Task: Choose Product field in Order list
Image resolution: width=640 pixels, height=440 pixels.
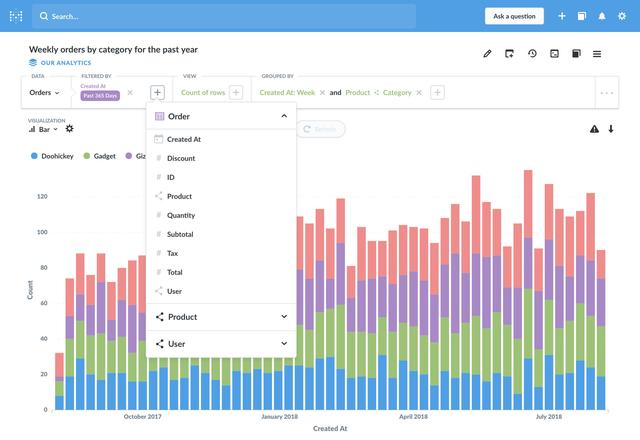Action: click(221, 196)
